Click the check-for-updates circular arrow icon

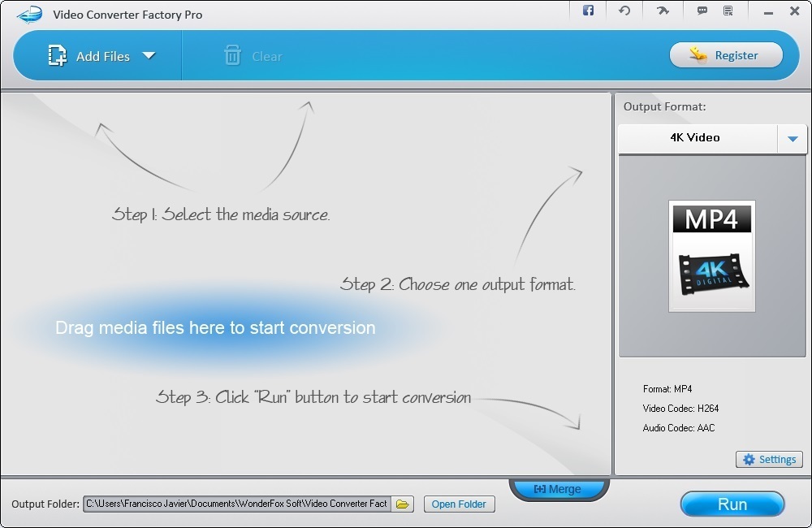624,11
